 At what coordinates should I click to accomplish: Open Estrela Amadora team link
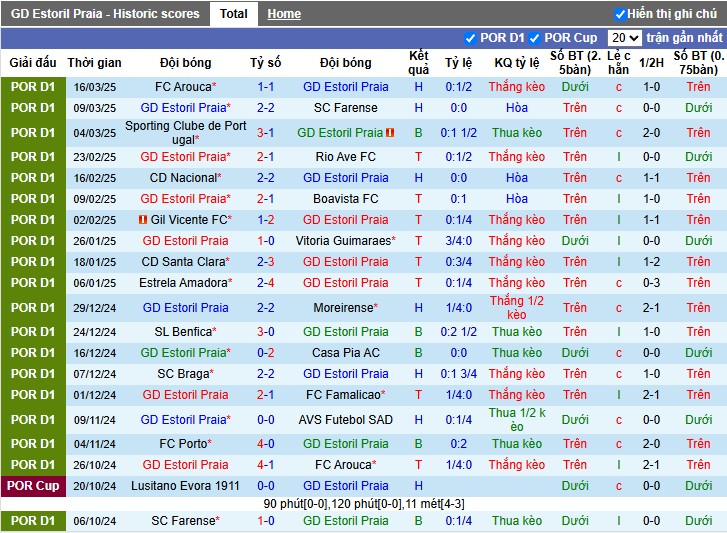pyautogui.click(x=185, y=283)
